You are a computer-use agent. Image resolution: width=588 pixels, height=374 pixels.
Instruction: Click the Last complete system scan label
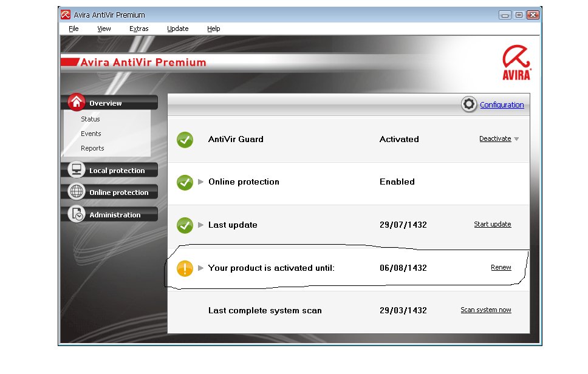pyautogui.click(x=265, y=311)
